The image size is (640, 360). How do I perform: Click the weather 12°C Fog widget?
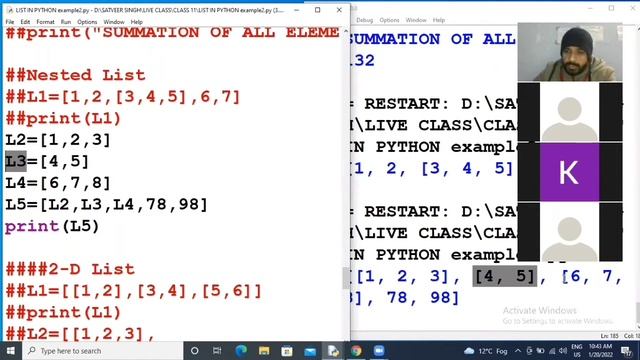[486, 351]
